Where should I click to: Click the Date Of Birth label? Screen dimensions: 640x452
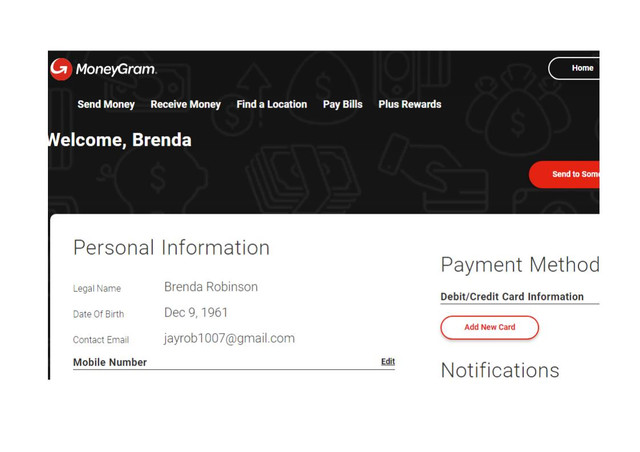click(98, 314)
